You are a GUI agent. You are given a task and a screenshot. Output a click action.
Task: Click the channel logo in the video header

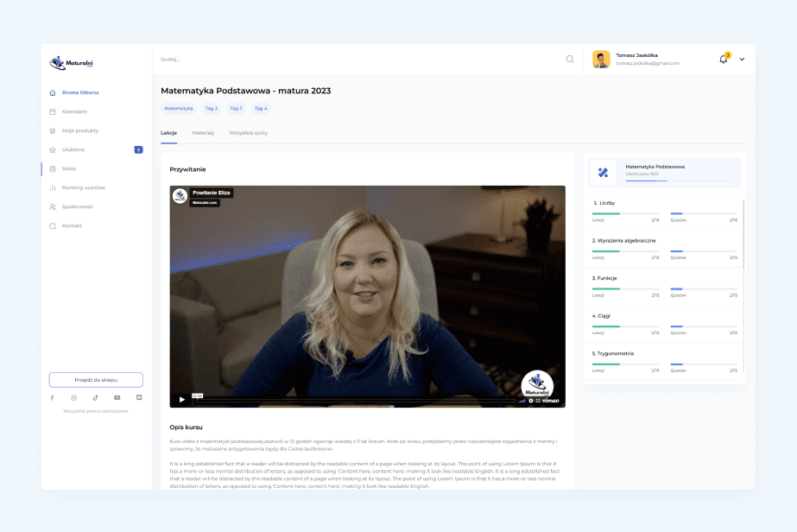coord(180,196)
